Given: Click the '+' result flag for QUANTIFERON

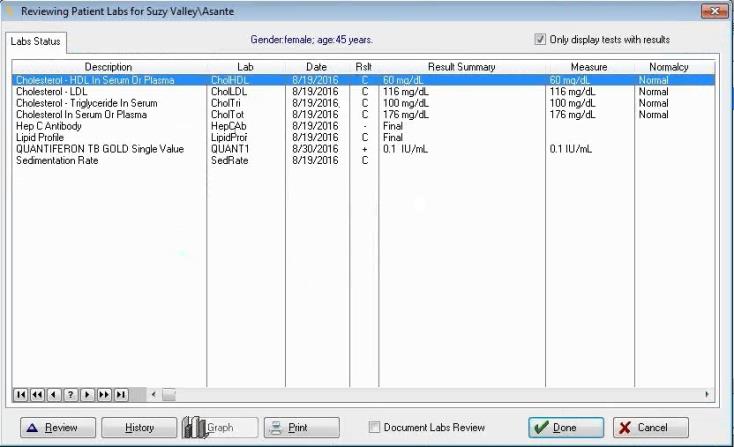Looking at the screenshot, I should point(365,149).
